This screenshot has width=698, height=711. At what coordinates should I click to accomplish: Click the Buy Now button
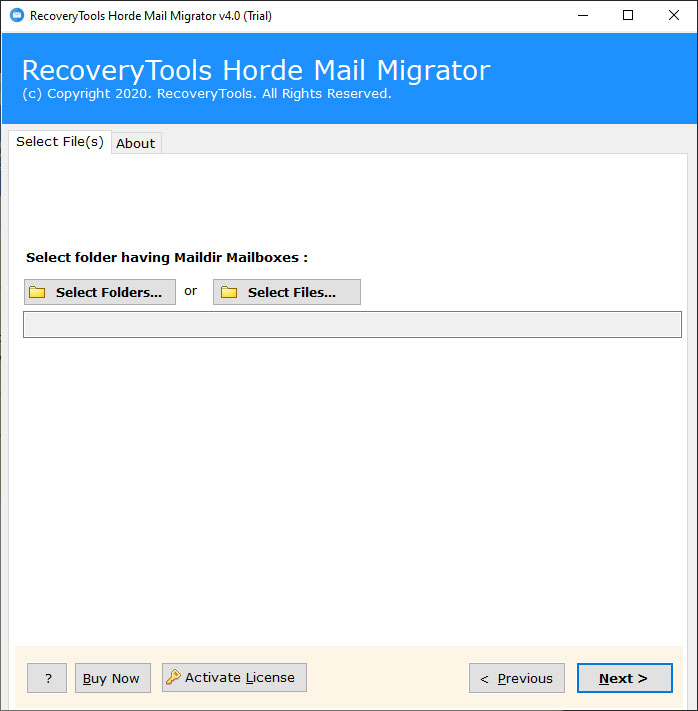click(112, 678)
